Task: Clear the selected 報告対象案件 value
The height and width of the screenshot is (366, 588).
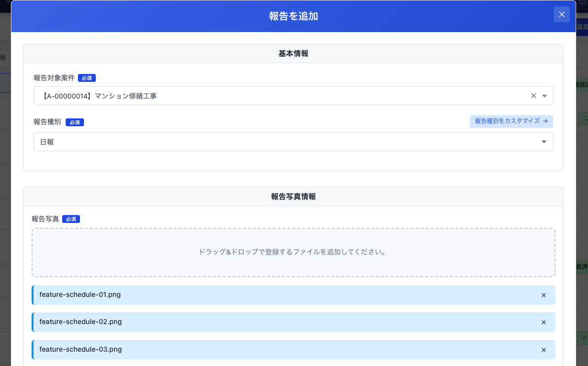Action: pos(533,96)
